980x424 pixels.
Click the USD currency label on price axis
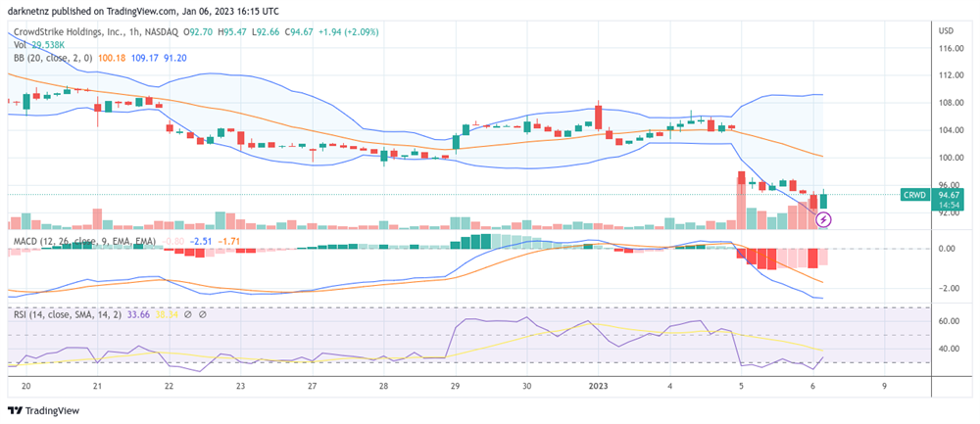tap(946, 29)
